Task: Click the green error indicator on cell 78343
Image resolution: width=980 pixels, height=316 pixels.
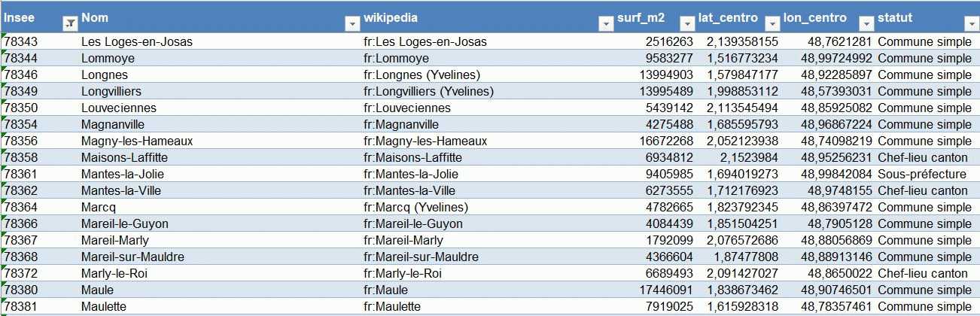Action: (4, 35)
